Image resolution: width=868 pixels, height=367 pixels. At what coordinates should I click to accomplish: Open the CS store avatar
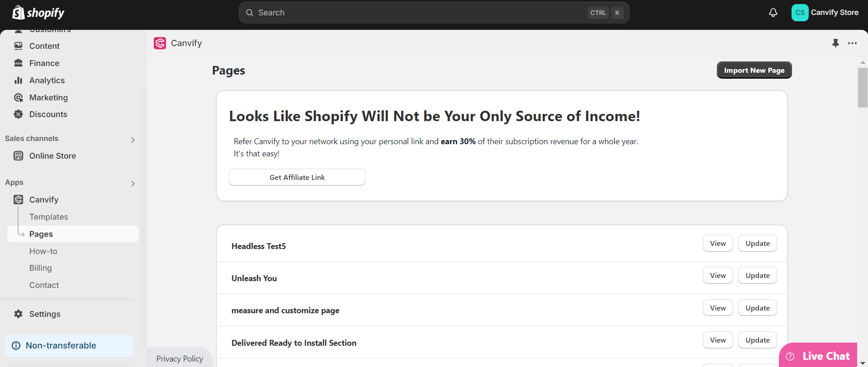800,13
